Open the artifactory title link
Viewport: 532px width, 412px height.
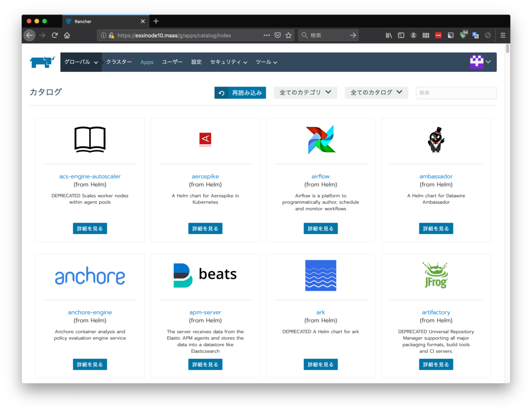[436, 312]
